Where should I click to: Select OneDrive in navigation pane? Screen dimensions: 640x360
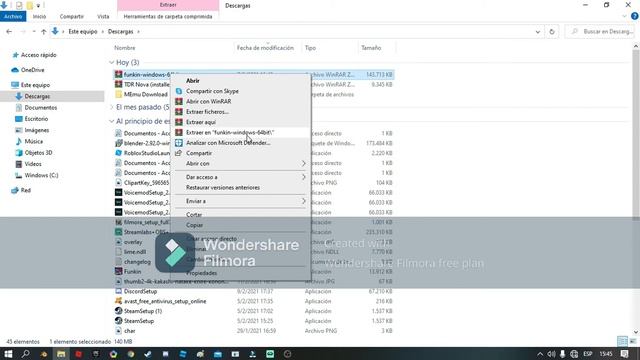click(32, 70)
